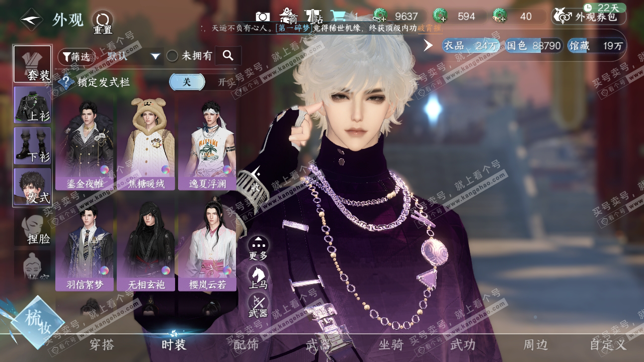The height and width of the screenshot is (362, 644).
Task: Click the 上马 mount horse icon
Action: pos(258,277)
